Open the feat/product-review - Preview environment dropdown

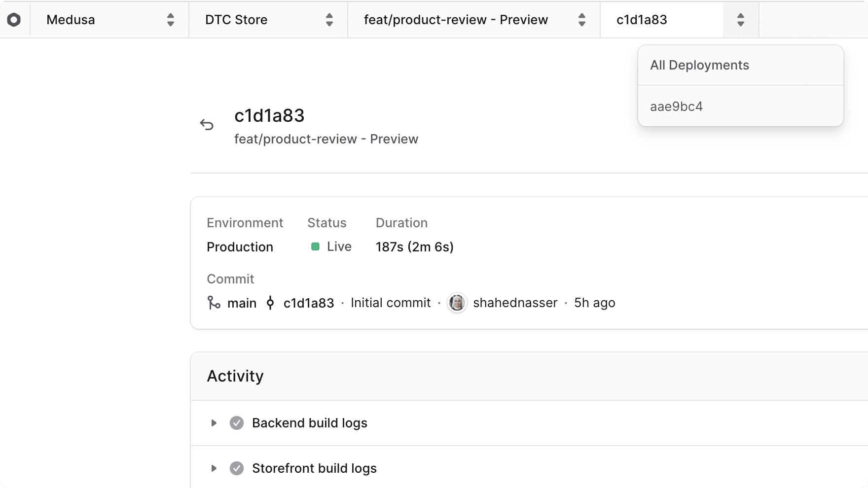pos(473,20)
